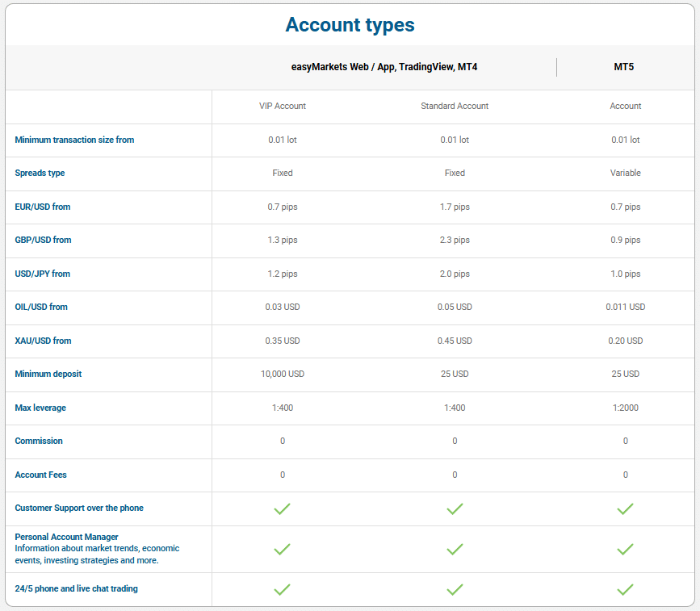Click the Minimum transaction size from label
This screenshot has width=700, height=611.
click(x=74, y=140)
